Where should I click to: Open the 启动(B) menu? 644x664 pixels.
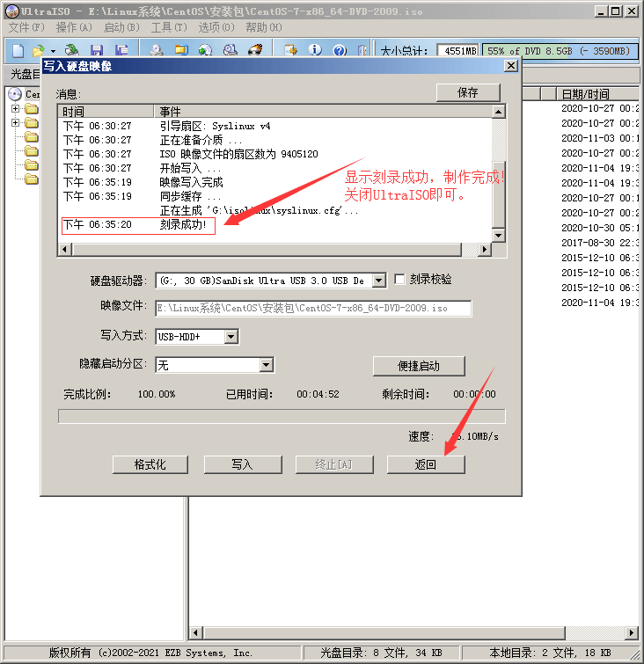(121, 27)
